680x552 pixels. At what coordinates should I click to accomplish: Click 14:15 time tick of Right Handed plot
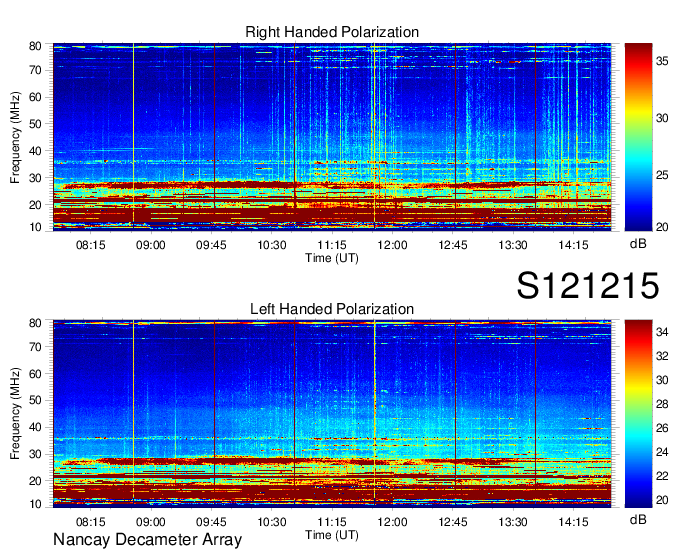click(573, 245)
